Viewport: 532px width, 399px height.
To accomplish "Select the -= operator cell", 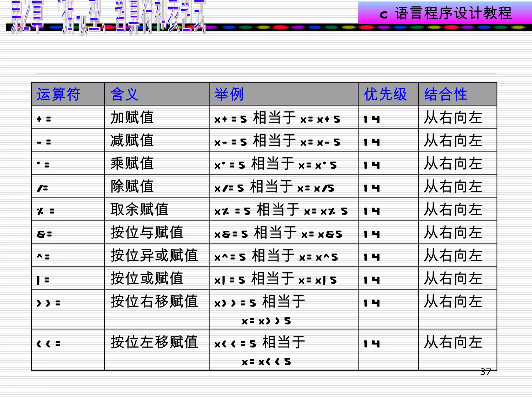I will pos(68,140).
